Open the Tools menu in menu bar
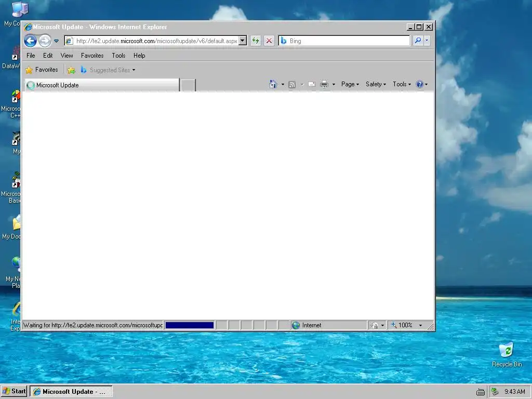The width and height of the screenshot is (532, 399). click(119, 55)
